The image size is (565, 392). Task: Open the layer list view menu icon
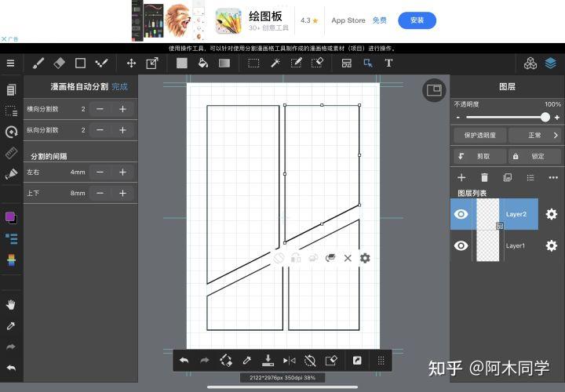point(530,177)
